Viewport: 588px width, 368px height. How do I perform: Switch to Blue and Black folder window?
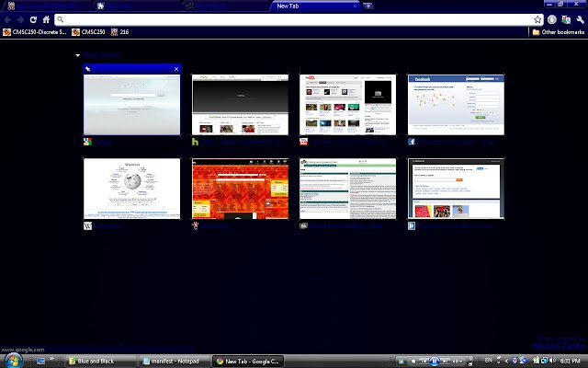(x=101, y=362)
